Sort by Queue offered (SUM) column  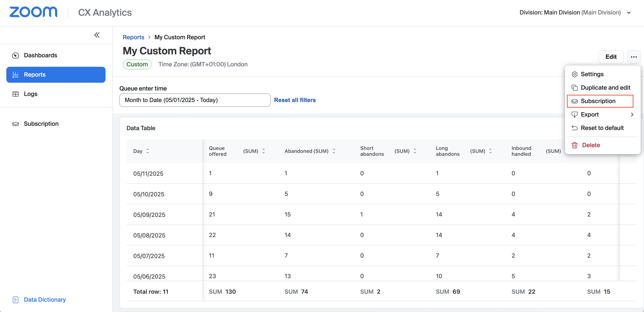coord(264,151)
